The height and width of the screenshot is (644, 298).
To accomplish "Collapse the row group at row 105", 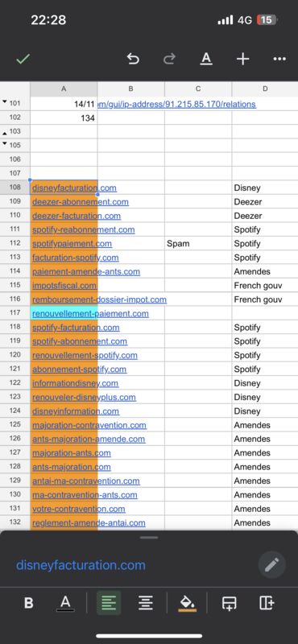I will click(5, 144).
